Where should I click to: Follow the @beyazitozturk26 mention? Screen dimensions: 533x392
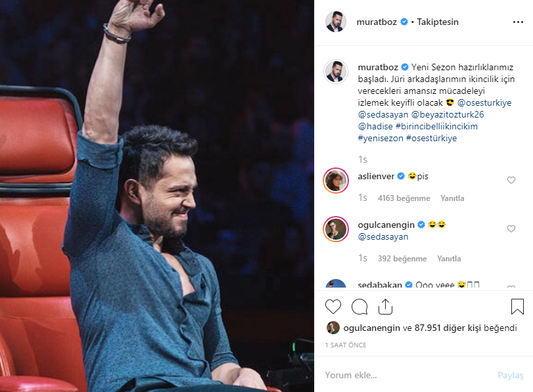coord(448,114)
